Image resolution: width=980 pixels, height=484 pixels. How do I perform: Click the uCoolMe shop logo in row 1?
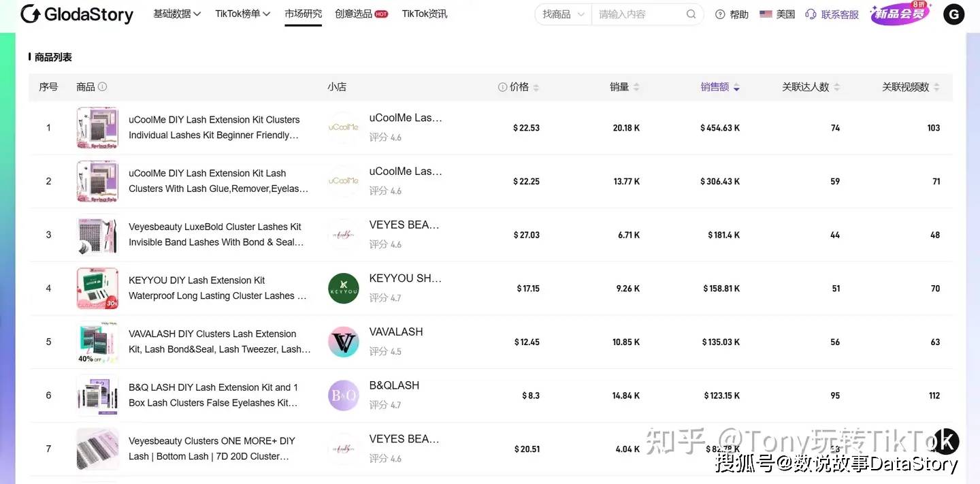343,127
